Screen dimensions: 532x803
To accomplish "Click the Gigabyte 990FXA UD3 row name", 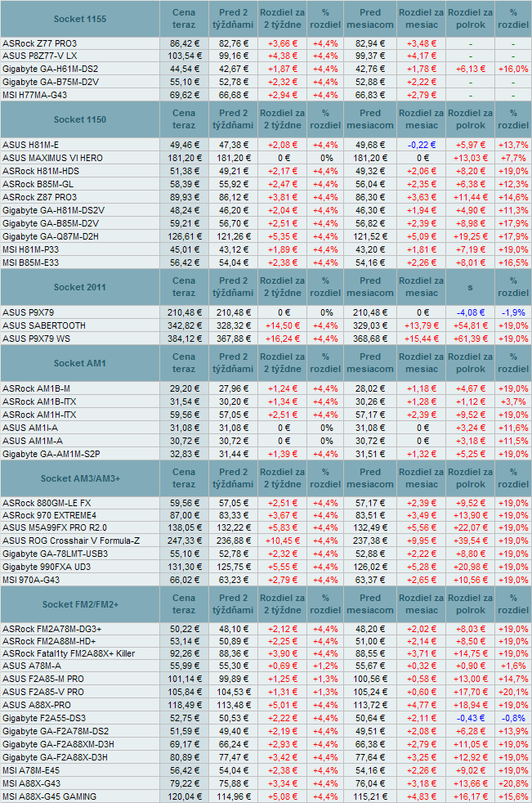I will pos(47,567).
